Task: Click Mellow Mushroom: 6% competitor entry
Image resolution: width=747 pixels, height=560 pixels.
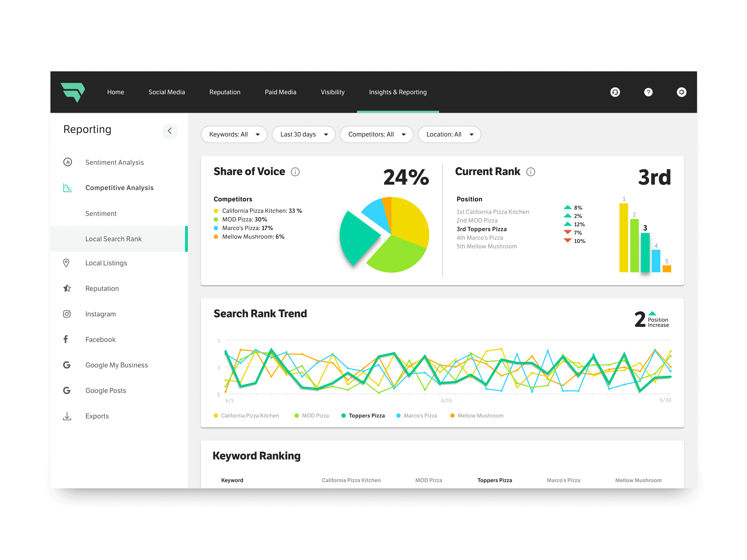Action: click(x=249, y=237)
